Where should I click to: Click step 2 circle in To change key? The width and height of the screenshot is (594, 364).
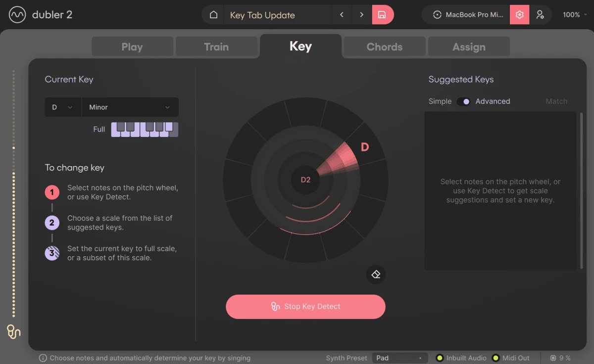coord(52,223)
